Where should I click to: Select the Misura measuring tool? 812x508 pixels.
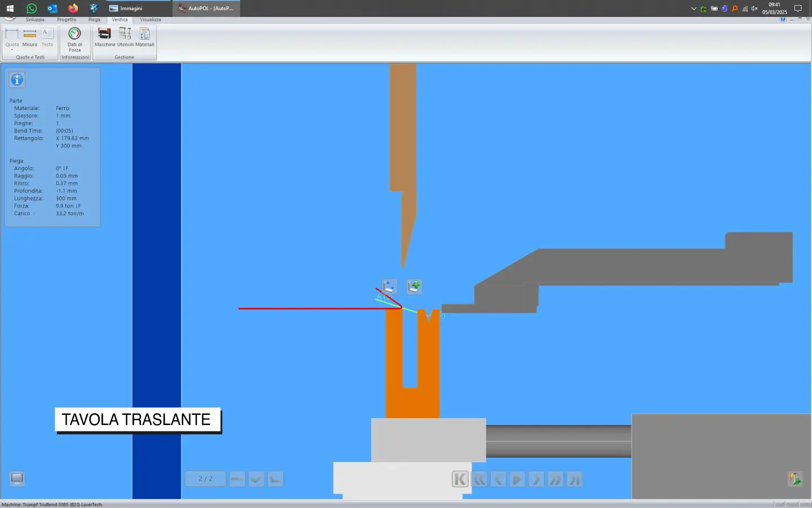(30, 37)
